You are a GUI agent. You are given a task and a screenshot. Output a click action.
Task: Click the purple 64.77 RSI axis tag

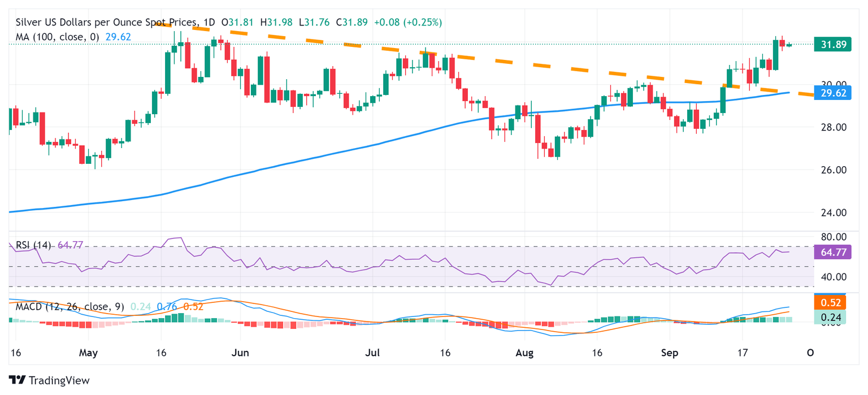point(832,252)
